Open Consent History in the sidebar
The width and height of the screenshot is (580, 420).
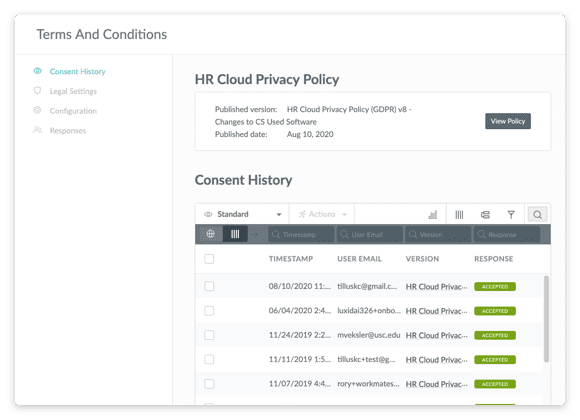(77, 71)
